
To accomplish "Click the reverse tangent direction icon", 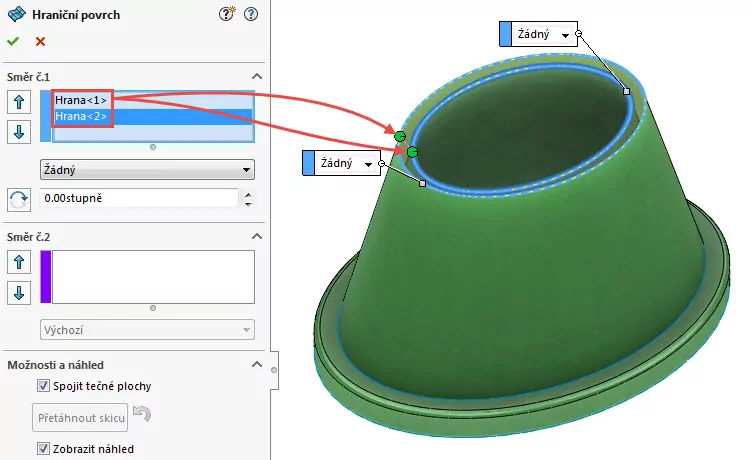I will pos(19,200).
